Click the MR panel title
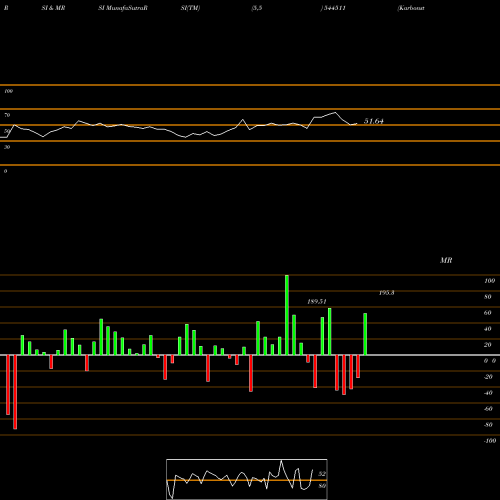Image resolution: width=500 pixels, height=500 pixels. [x=446, y=260]
